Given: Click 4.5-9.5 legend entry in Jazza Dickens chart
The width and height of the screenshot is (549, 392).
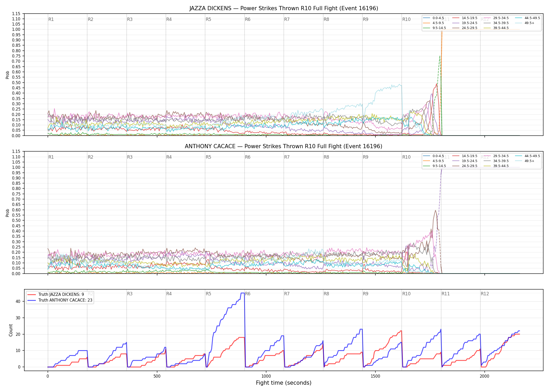Looking at the screenshot, I should pyautogui.click(x=433, y=23).
